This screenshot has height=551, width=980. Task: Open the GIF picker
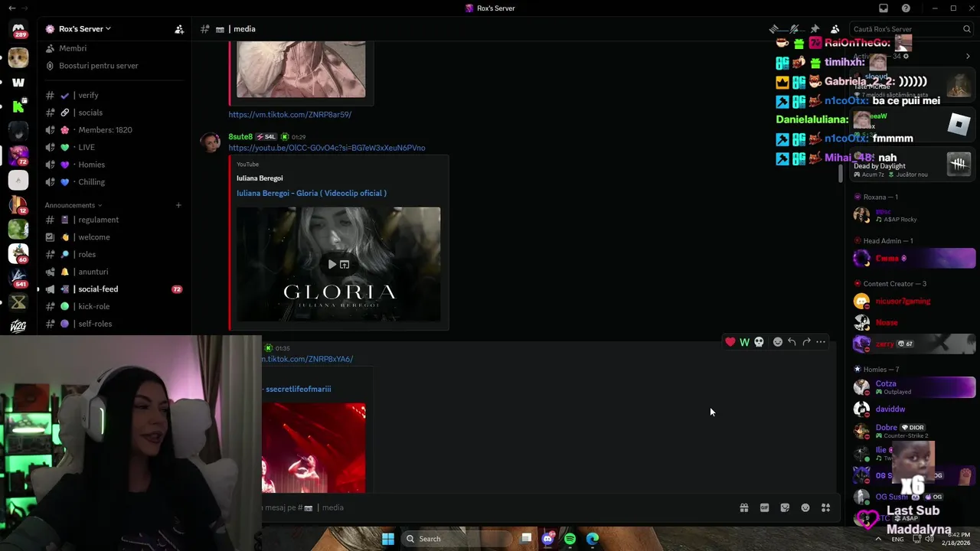click(764, 507)
